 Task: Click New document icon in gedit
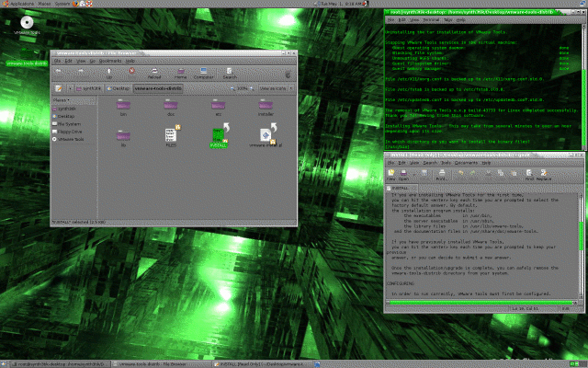391,175
